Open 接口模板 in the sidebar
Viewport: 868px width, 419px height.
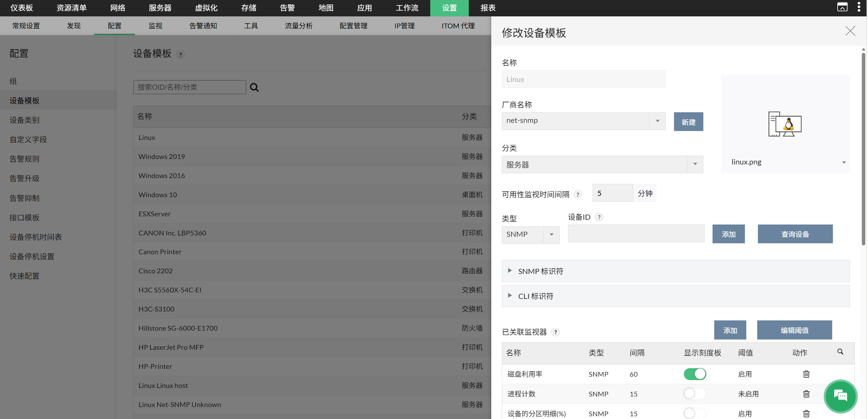click(24, 217)
